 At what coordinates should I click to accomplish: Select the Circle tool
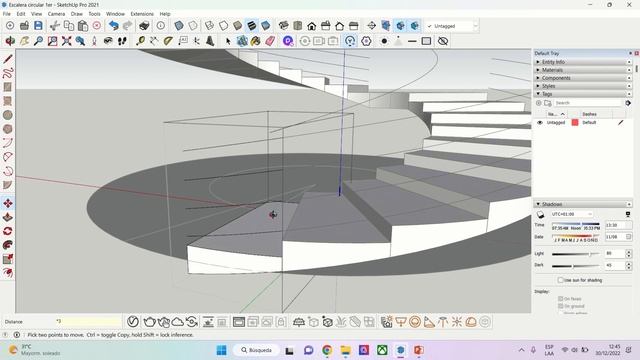pos(8,115)
